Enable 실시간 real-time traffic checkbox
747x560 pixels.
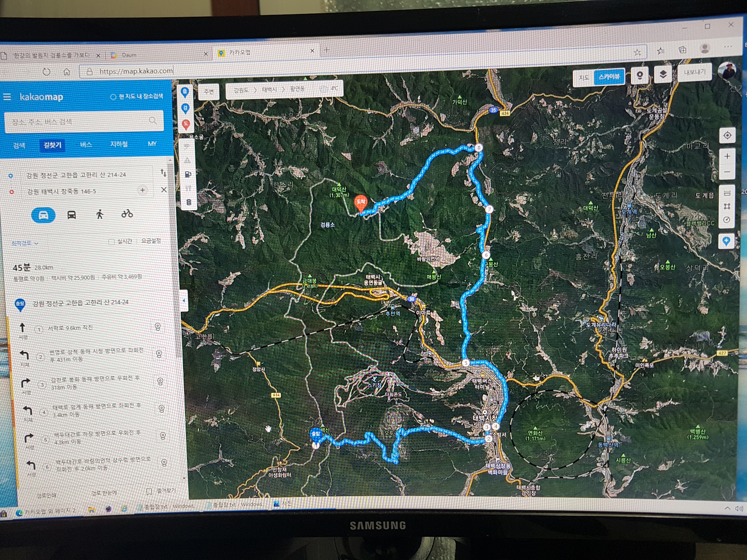pos(112,242)
